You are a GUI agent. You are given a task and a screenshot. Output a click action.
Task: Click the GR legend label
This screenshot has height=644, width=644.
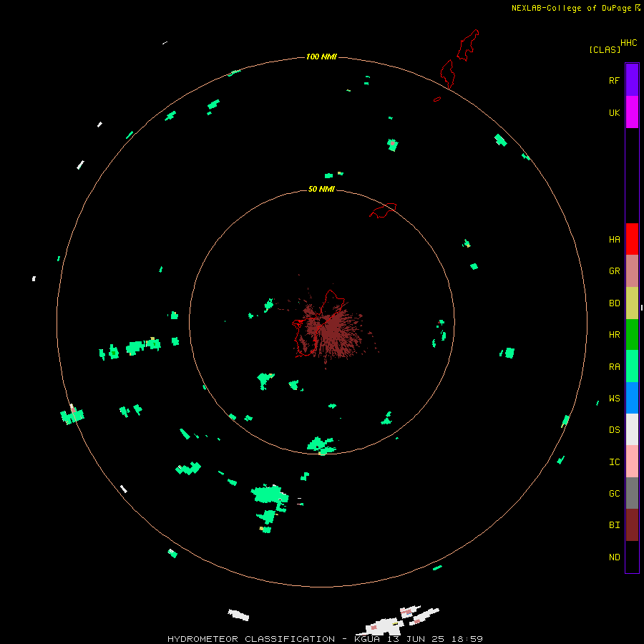point(614,271)
